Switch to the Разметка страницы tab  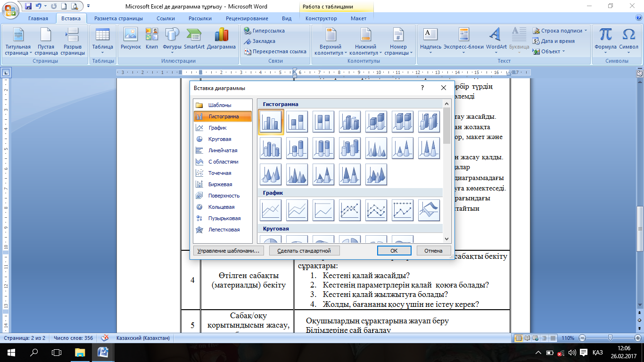point(118,18)
